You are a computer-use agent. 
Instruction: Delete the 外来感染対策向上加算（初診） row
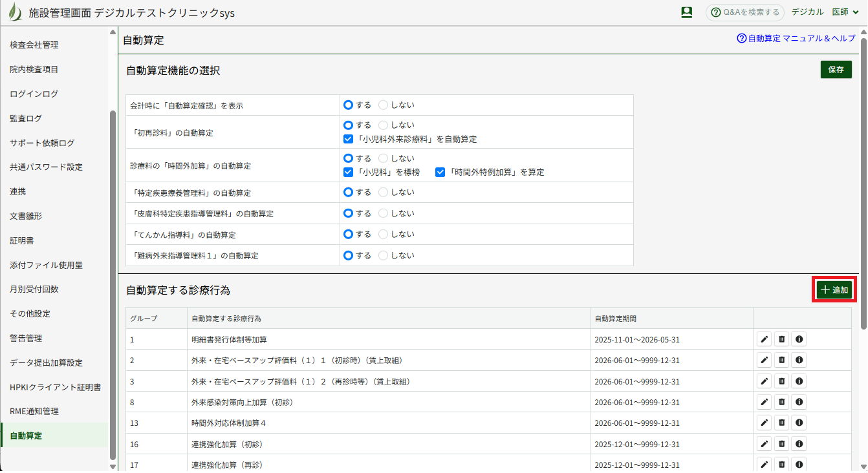pos(782,402)
